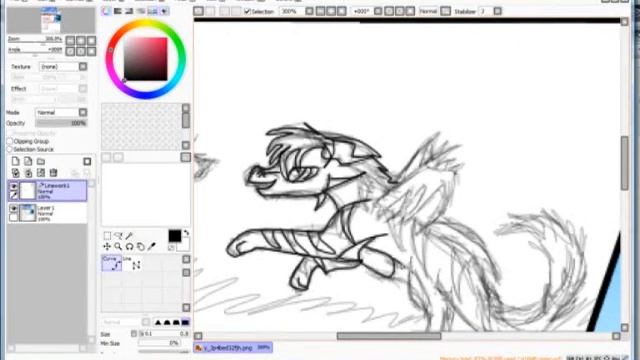Uncheck the Selection checkbox in toolbar
The height and width of the screenshot is (360, 640).
point(247,11)
